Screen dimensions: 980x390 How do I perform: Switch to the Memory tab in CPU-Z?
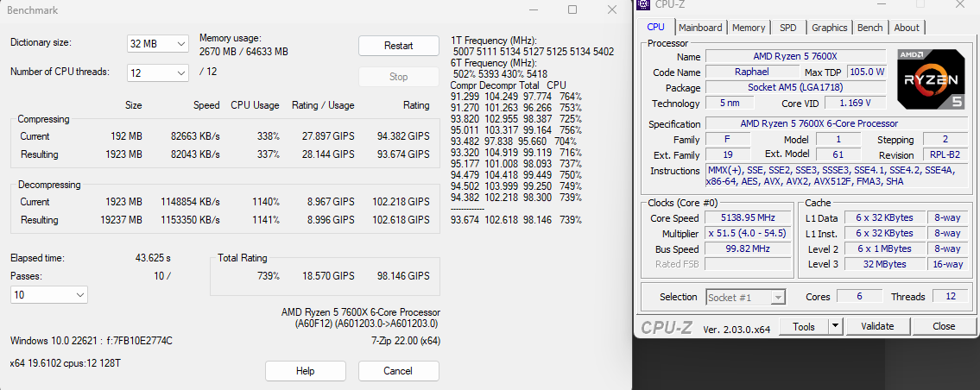coord(749,28)
